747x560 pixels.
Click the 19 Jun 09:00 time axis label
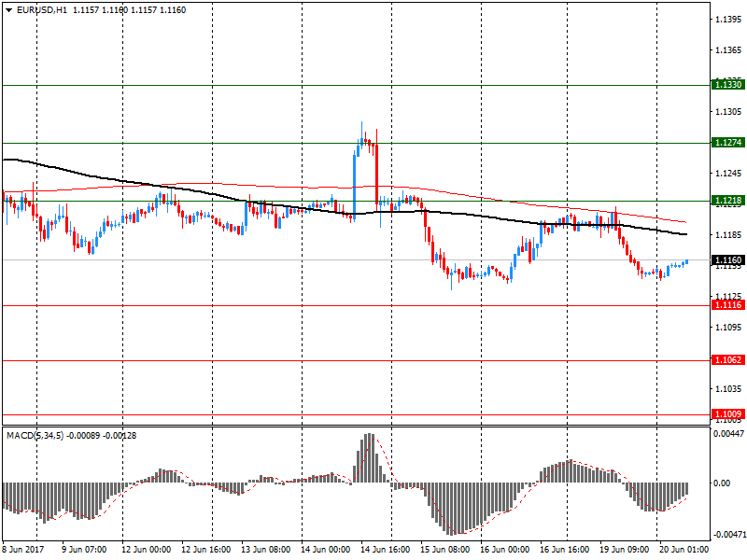click(x=624, y=550)
